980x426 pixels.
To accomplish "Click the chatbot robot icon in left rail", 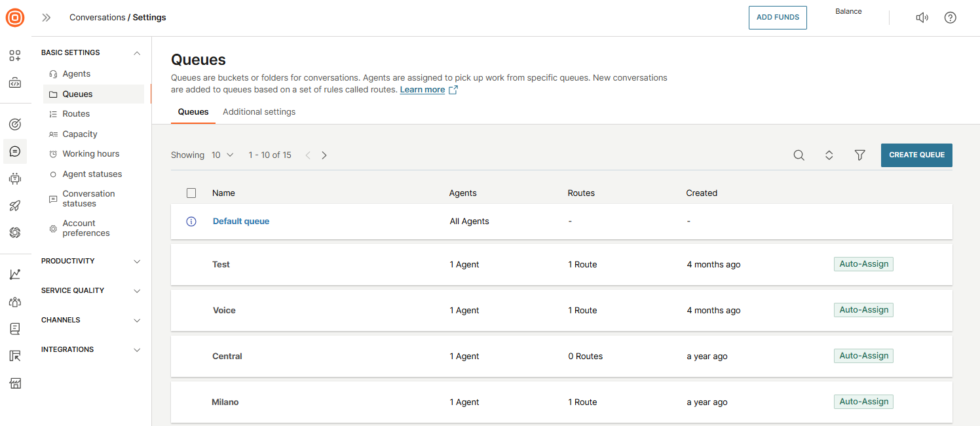I will (15, 178).
